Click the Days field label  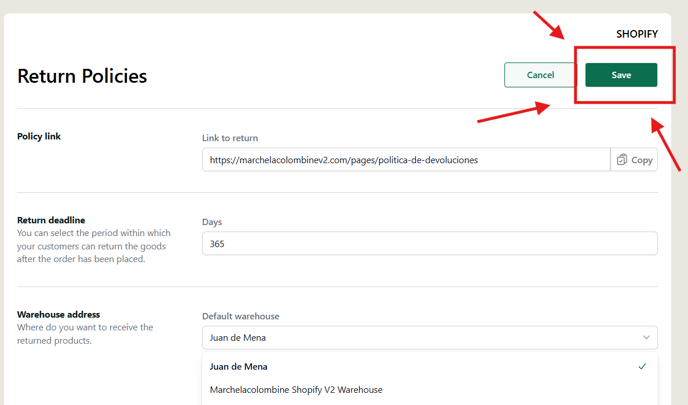point(212,222)
